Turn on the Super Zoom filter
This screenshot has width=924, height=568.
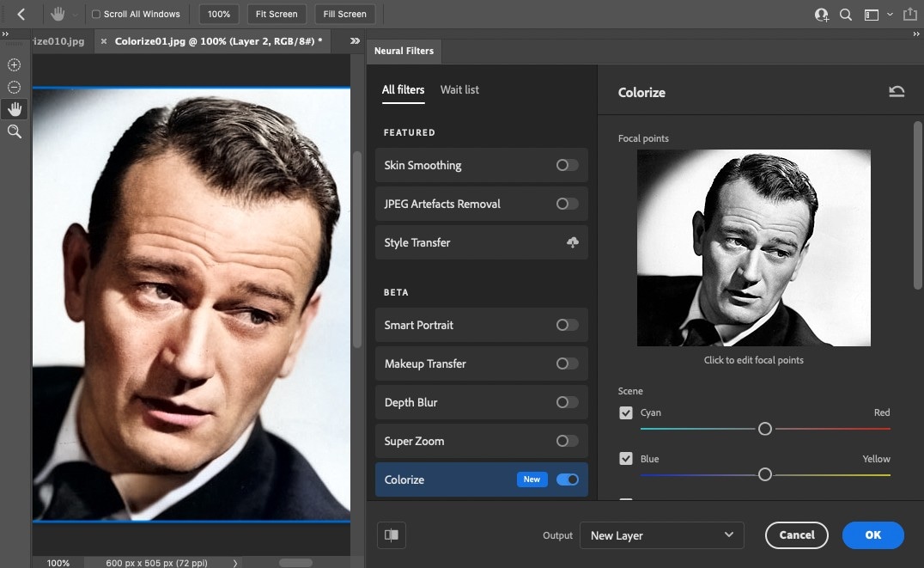tap(567, 441)
